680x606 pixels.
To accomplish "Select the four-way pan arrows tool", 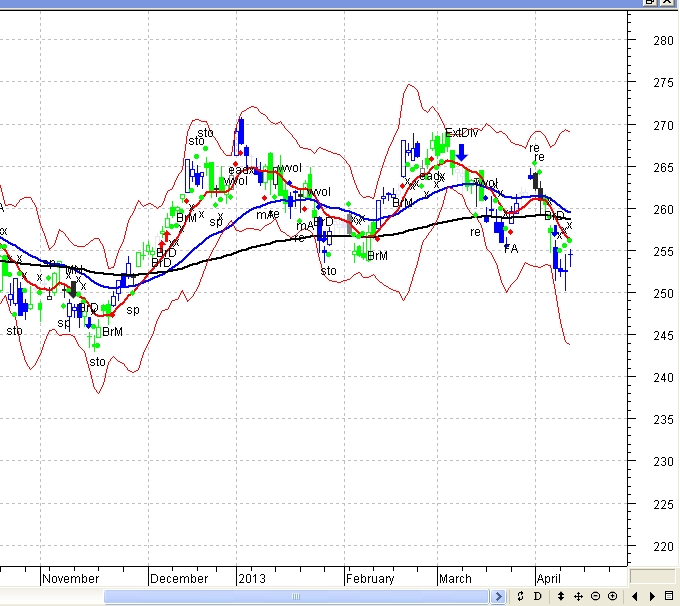I will (578, 597).
